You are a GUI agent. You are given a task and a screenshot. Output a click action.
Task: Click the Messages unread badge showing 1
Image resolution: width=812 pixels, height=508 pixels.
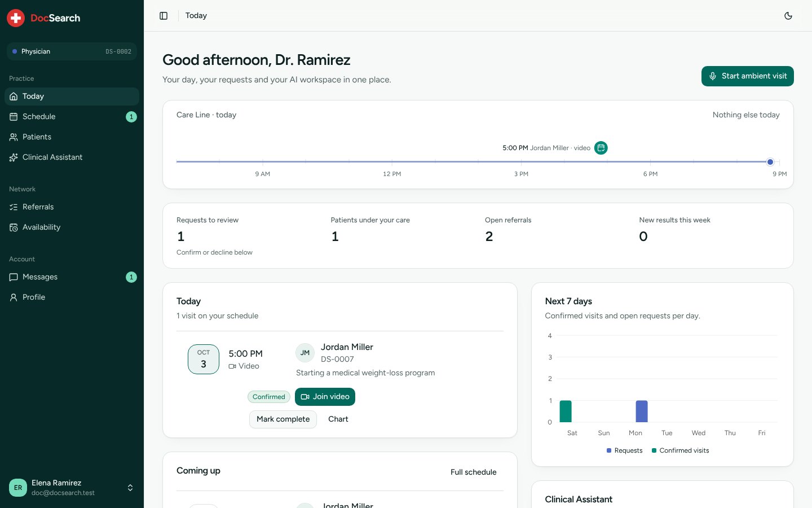[x=131, y=277]
